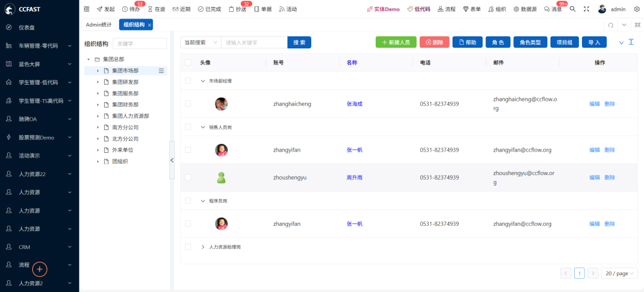644x292 pixels.
Task: Open 仪表盘 in the sidebar
Action: (x=39, y=27)
